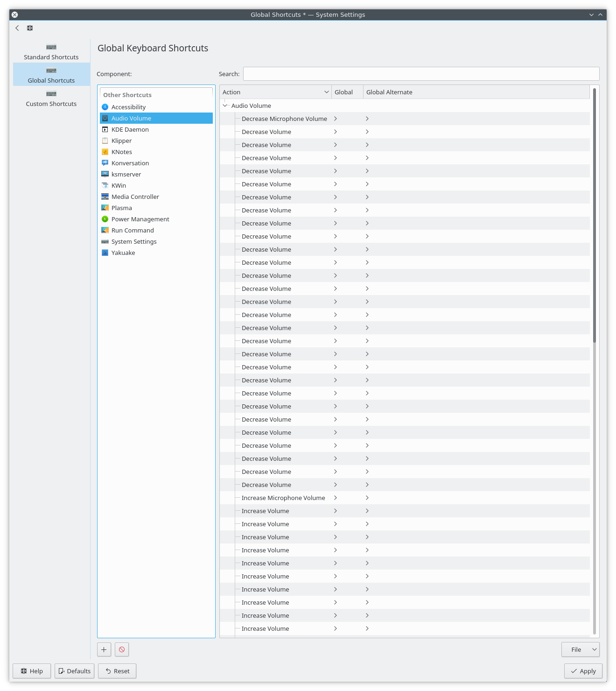Click the vertical scrollbar in shortcuts list
Viewport: 616px width, 691px height.
tap(594, 215)
